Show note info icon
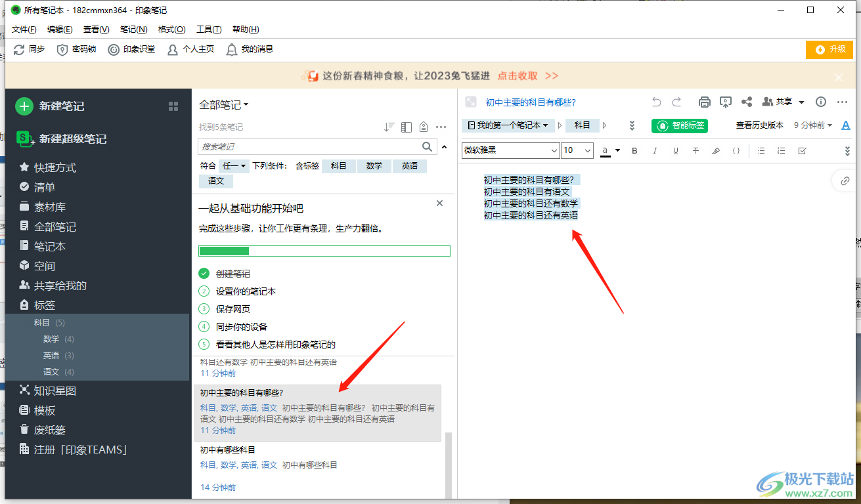The image size is (861, 504). pyautogui.click(x=821, y=102)
